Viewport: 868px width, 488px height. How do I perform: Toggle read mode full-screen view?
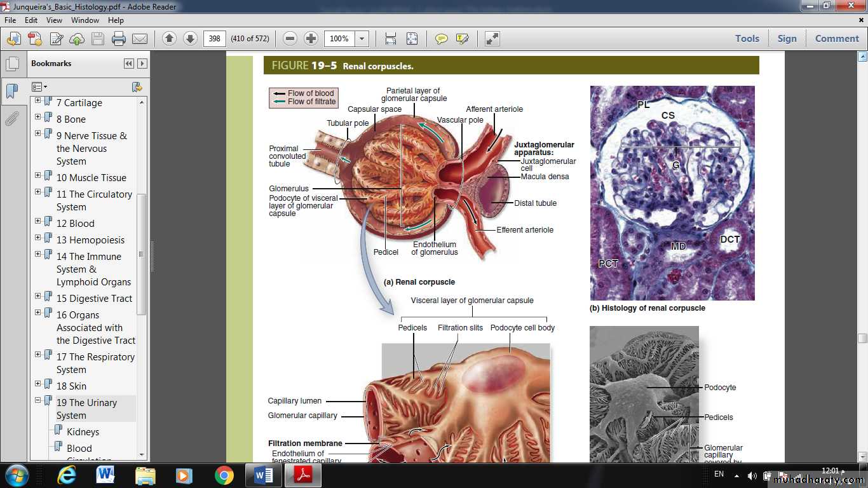tap(492, 39)
